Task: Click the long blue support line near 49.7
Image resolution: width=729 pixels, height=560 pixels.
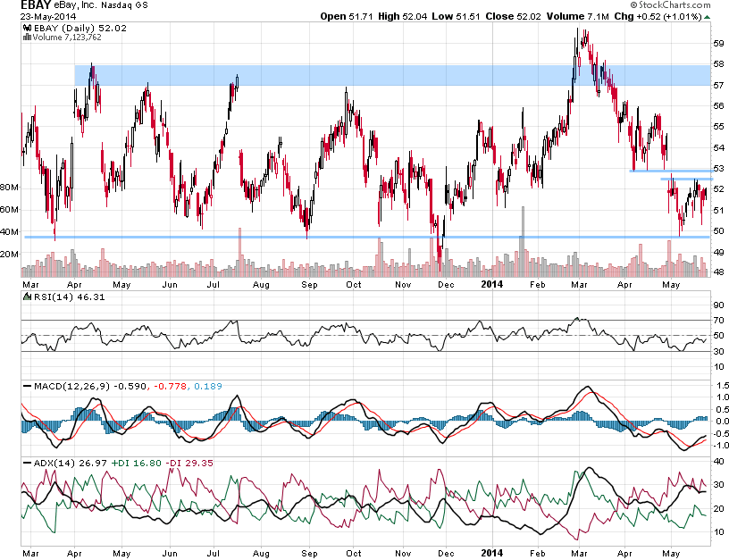Action: (367, 237)
